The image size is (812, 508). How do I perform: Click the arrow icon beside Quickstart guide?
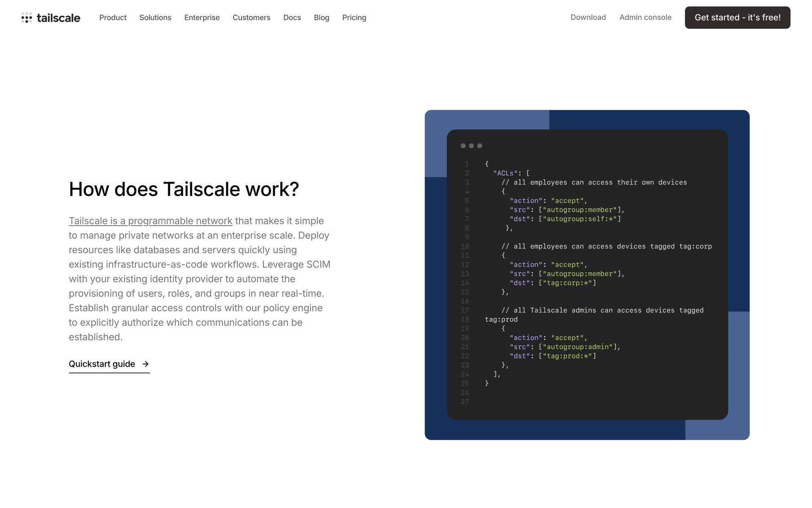[x=145, y=364]
